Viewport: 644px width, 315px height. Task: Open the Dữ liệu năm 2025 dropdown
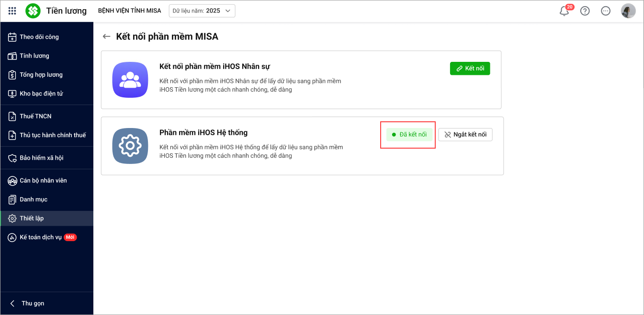202,11
